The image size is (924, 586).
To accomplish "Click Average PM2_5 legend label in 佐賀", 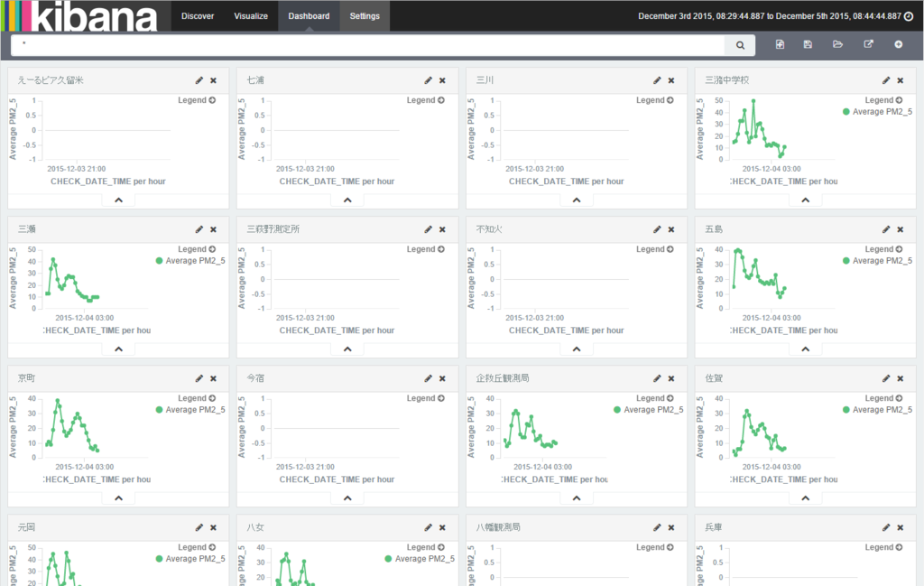I will coord(882,410).
